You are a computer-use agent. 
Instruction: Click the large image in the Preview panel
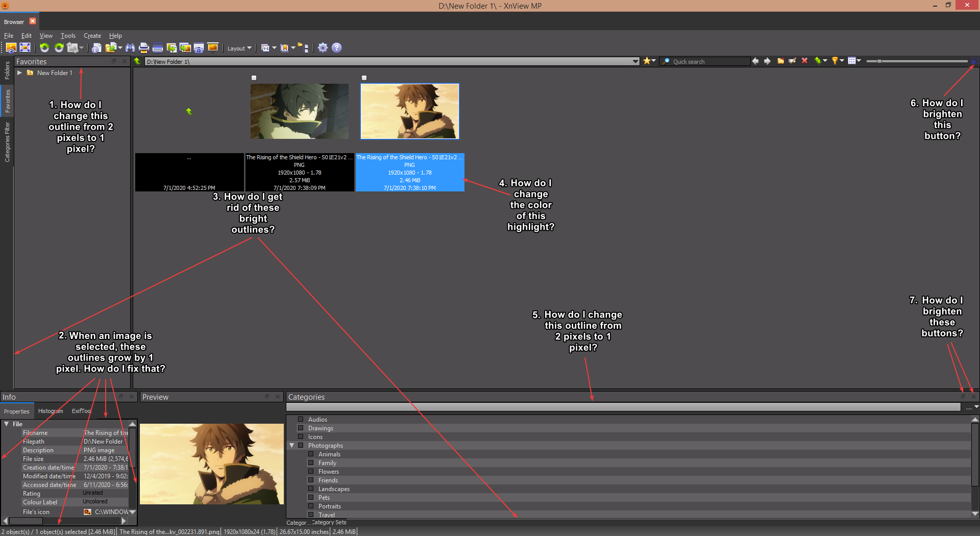pyautogui.click(x=212, y=464)
